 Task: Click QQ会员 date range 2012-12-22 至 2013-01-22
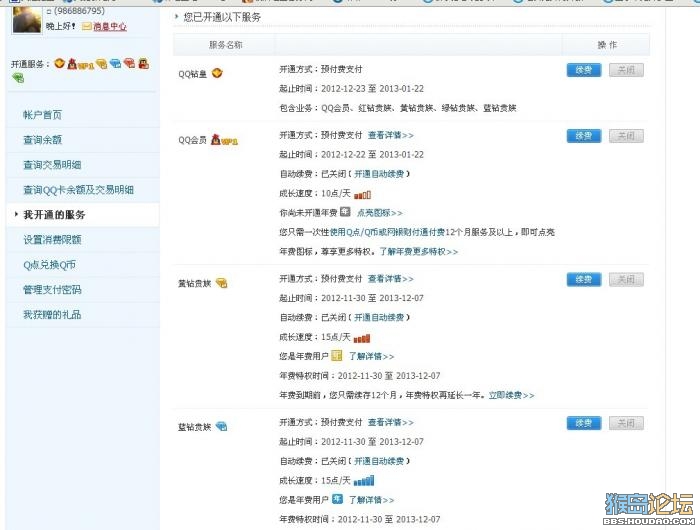click(x=372, y=154)
